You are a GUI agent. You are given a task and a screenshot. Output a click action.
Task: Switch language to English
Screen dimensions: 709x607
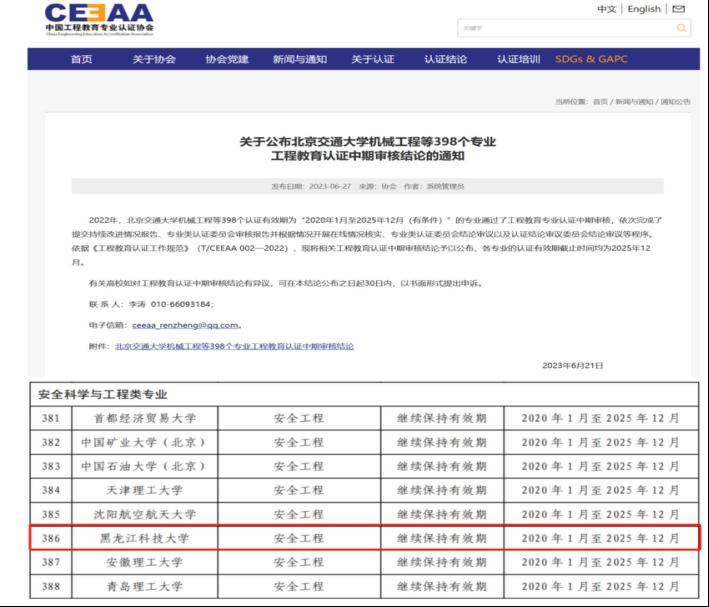point(644,9)
